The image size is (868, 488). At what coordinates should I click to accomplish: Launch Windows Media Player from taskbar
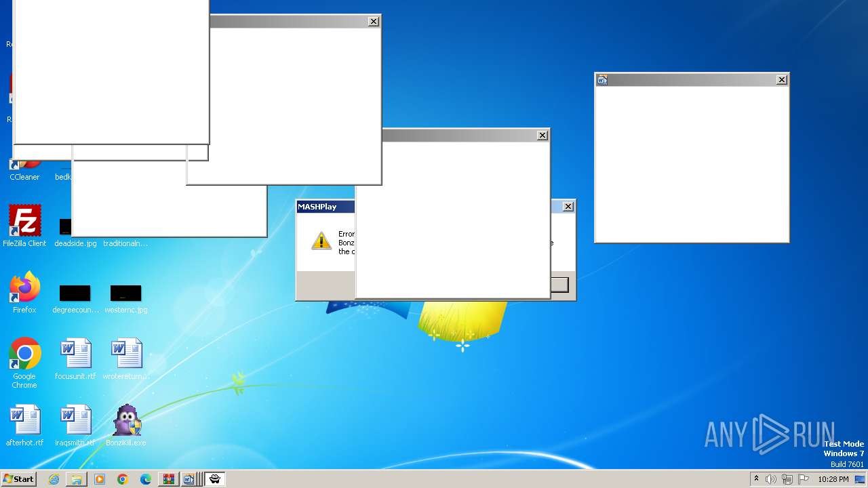[100, 479]
